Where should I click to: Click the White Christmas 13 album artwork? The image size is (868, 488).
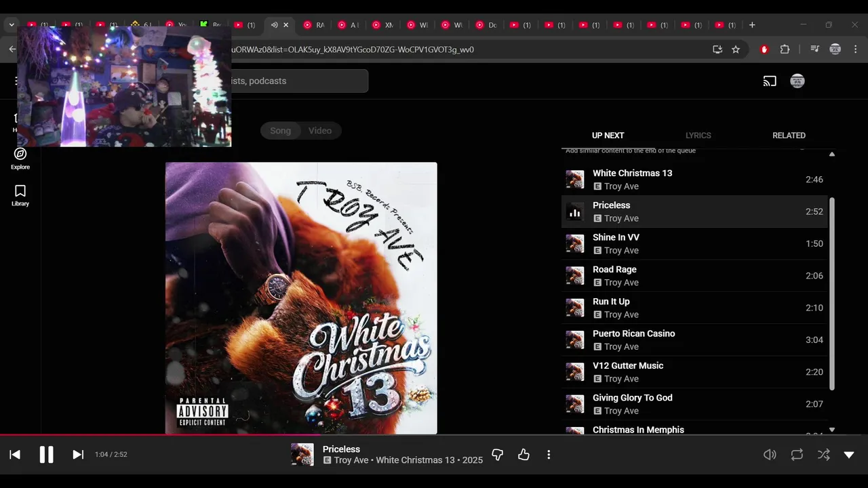(x=301, y=298)
